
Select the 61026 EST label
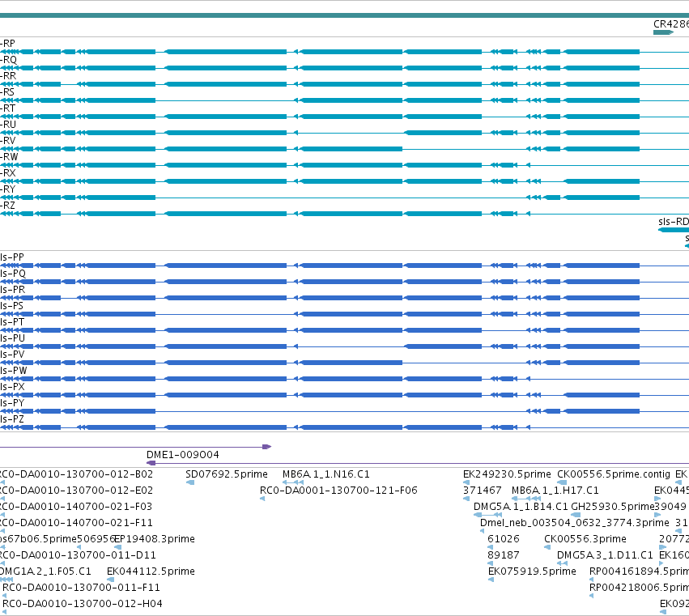tap(504, 539)
